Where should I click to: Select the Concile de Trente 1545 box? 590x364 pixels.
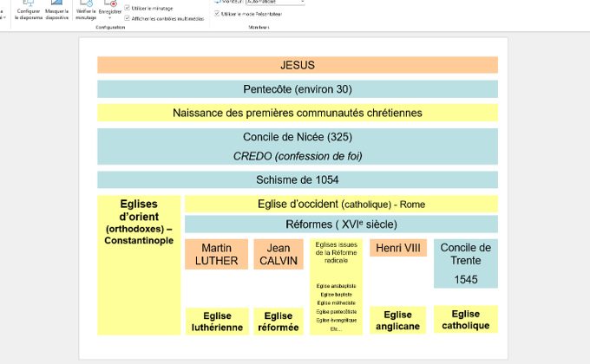coord(465,263)
